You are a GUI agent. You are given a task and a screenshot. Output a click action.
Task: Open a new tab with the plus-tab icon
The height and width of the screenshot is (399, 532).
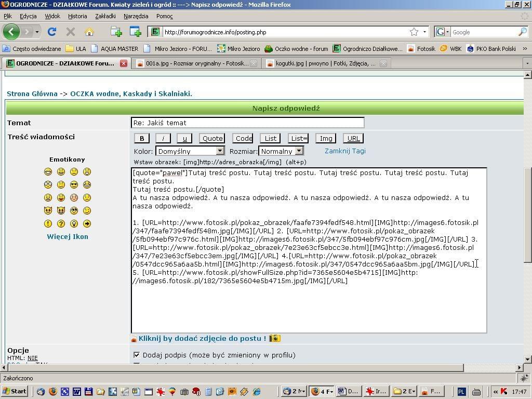[116, 32]
